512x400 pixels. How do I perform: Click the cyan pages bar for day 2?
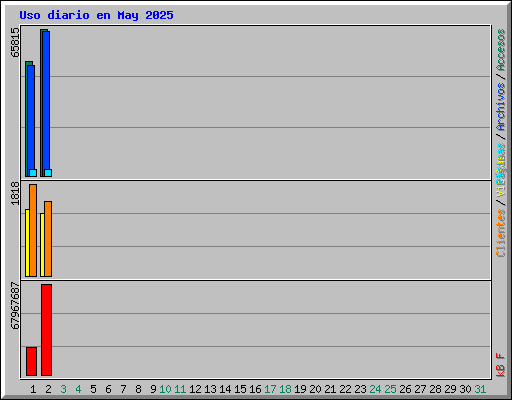point(48,173)
